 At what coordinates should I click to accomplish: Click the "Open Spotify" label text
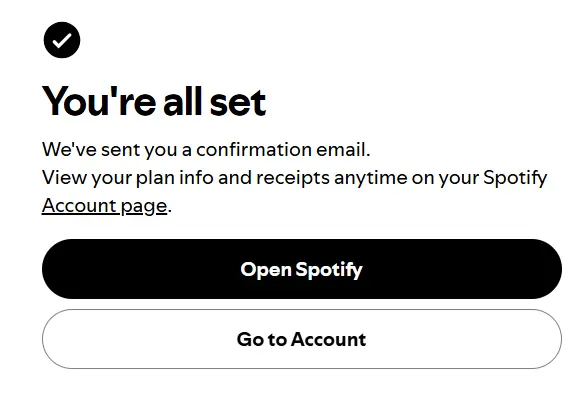302,270
